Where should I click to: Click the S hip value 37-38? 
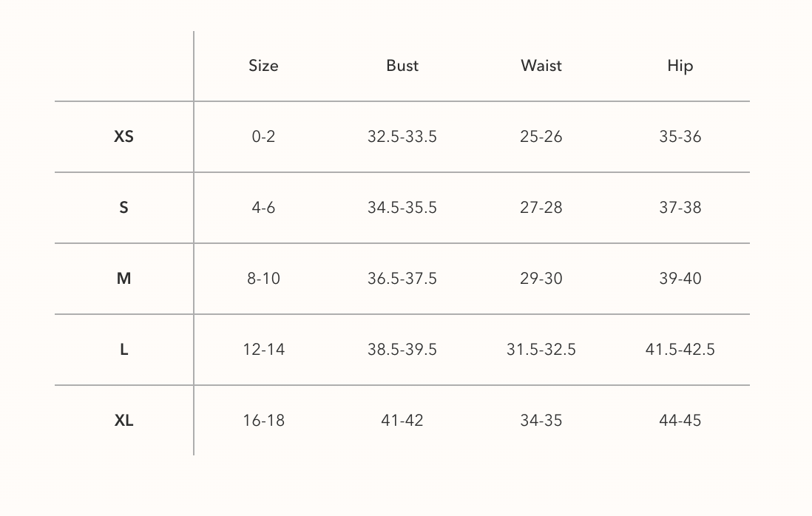pyautogui.click(x=680, y=208)
